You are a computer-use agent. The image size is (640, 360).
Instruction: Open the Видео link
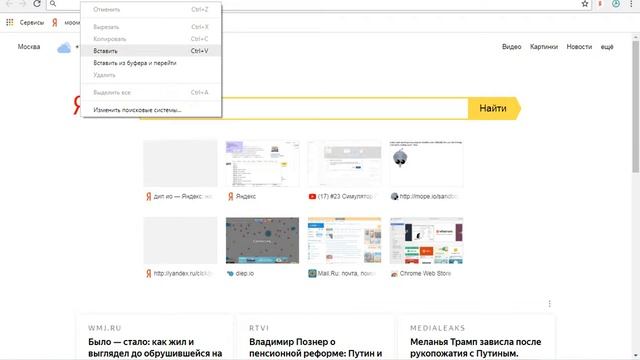[511, 47]
